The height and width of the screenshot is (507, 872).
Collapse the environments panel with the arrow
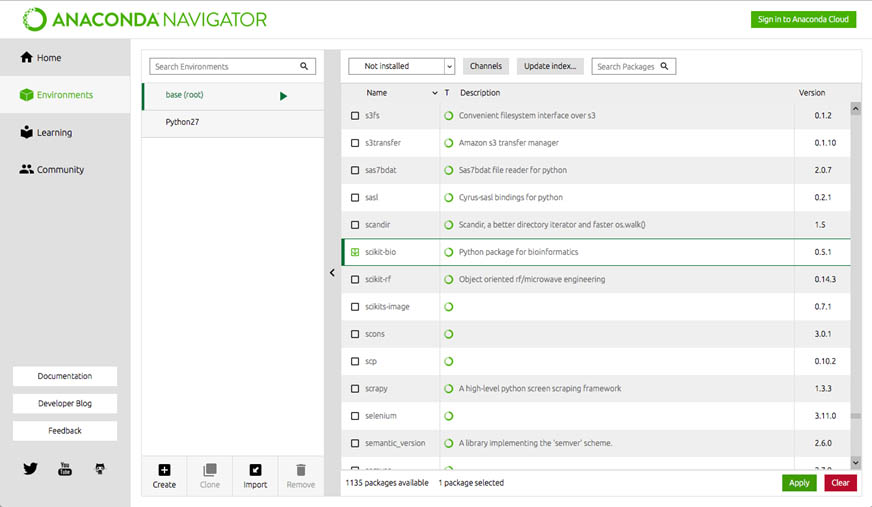click(332, 272)
